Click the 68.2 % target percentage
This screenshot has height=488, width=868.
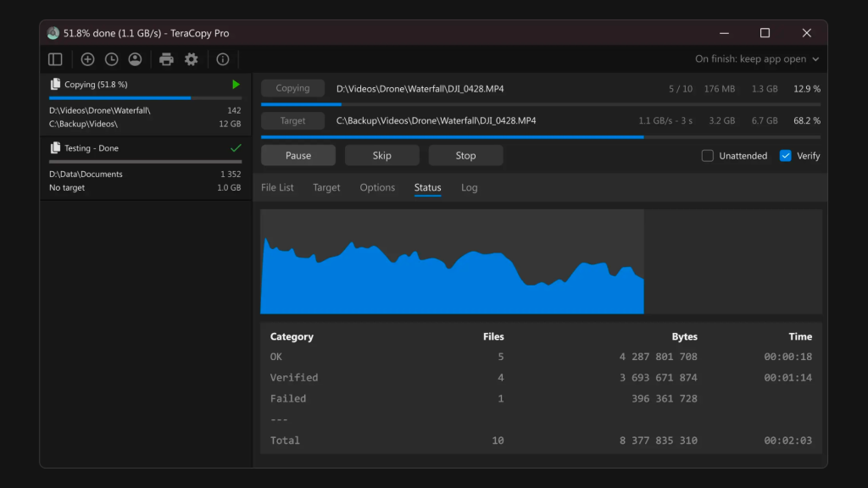(x=807, y=120)
